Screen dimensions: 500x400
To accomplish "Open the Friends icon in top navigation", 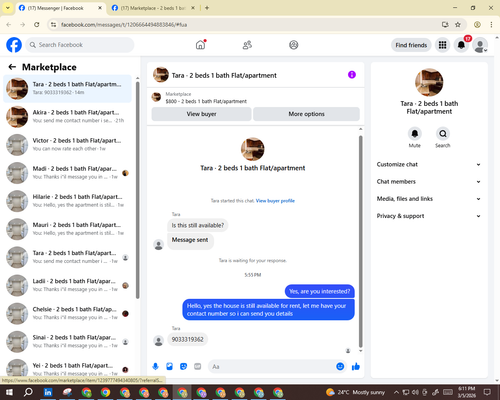I will click(247, 45).
